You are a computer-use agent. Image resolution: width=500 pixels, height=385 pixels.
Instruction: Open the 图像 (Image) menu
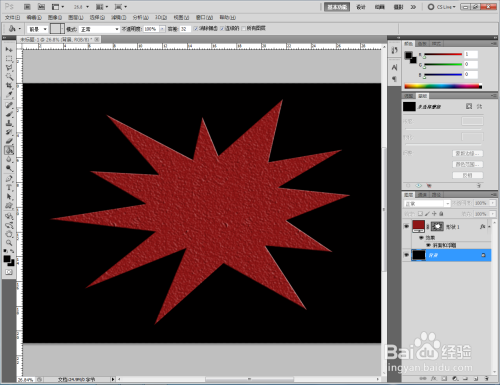(55, 17)
